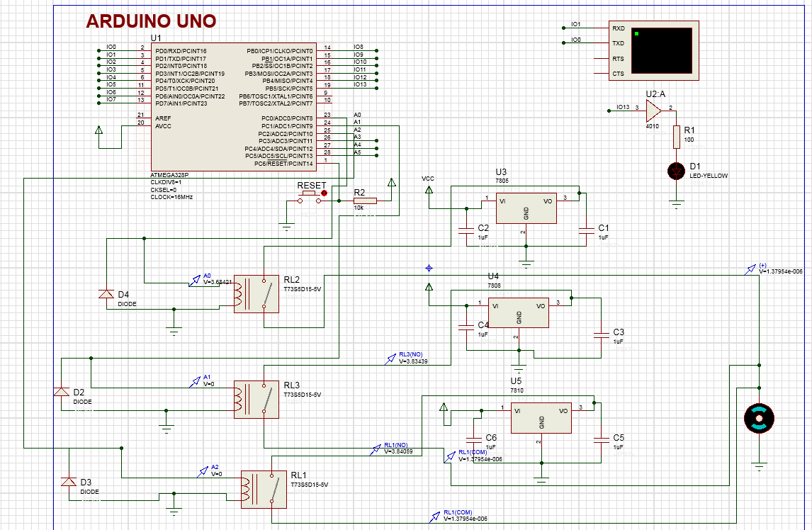Click the A1 voltage probe arrow
The height and width of the screenshot is (530, 812).
coord(195,382)
